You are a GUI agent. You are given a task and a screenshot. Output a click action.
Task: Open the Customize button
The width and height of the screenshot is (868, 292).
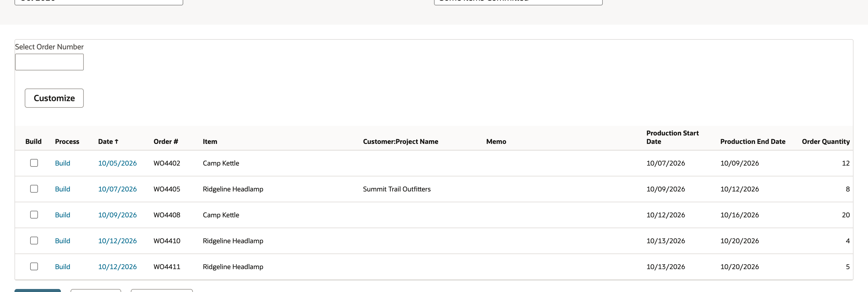tap(54, 98)
